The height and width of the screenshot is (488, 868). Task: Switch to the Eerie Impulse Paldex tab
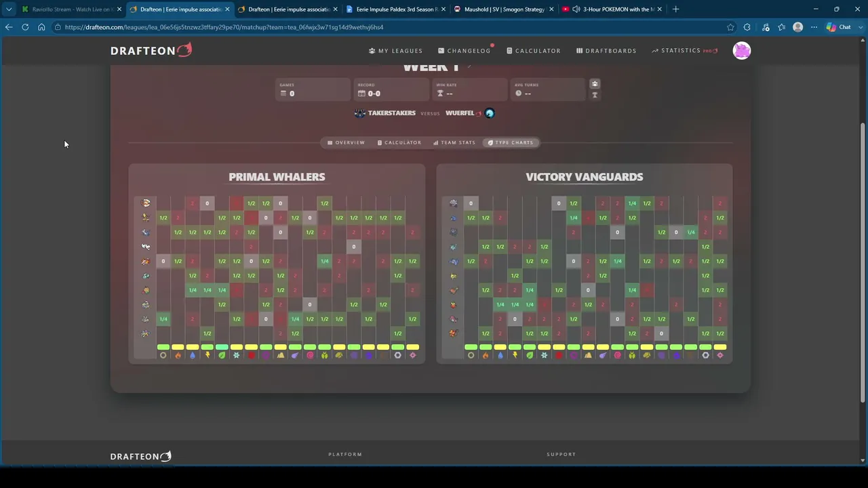pos(396,9)
